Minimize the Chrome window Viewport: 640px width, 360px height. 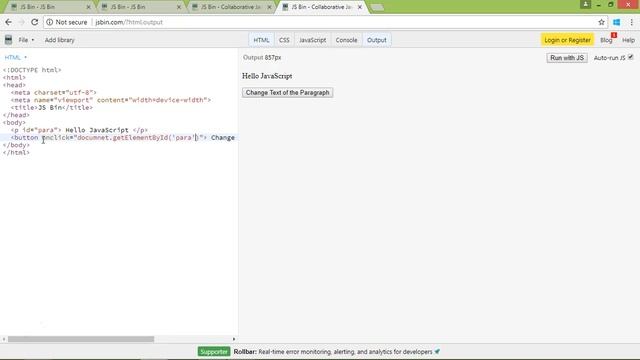[598, 4]
